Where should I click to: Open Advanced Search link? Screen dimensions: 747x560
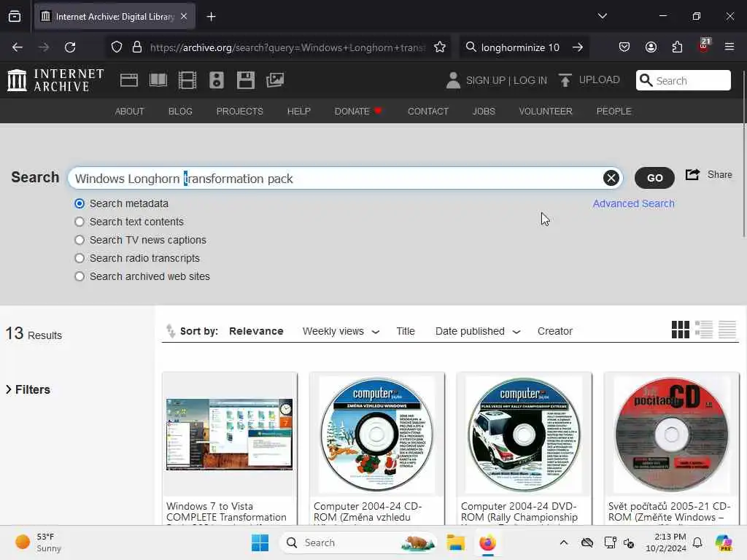(633, 203)
